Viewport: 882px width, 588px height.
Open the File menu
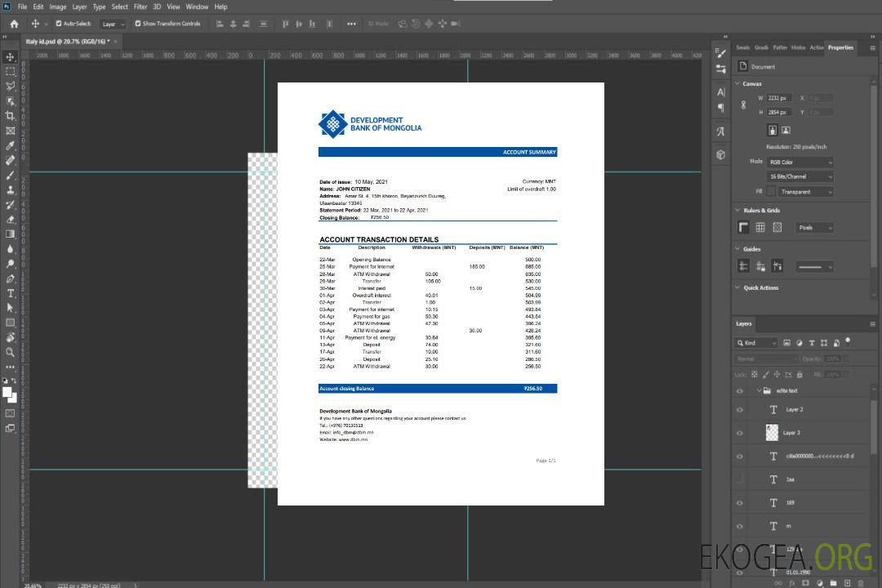click(23, 7)
